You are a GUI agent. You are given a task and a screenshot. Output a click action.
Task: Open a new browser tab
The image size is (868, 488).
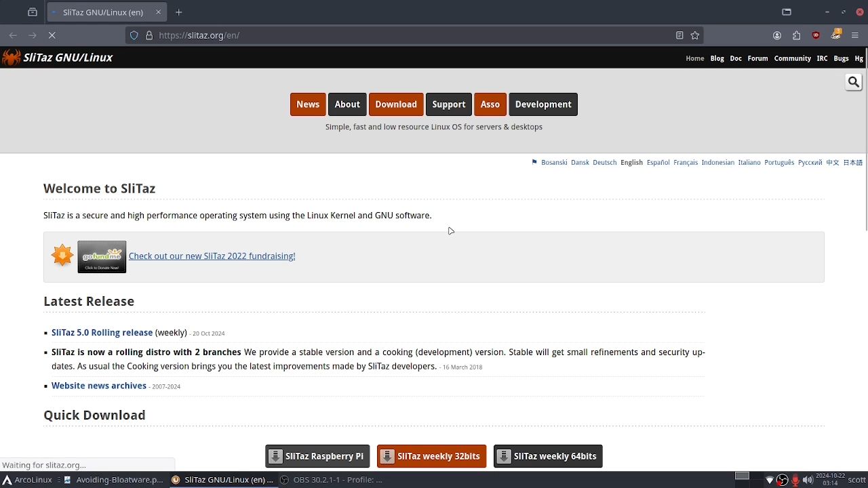179,12
